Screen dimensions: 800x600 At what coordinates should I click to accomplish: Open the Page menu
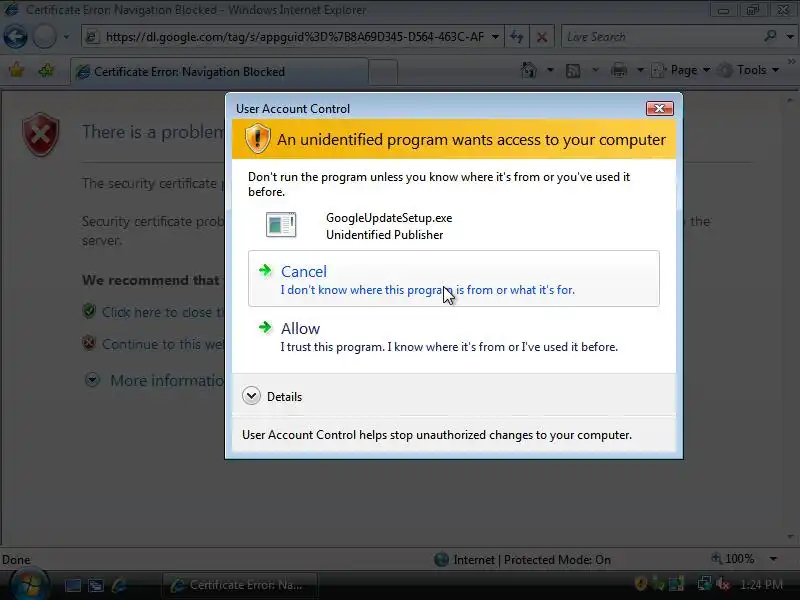(x=681, y=70)
